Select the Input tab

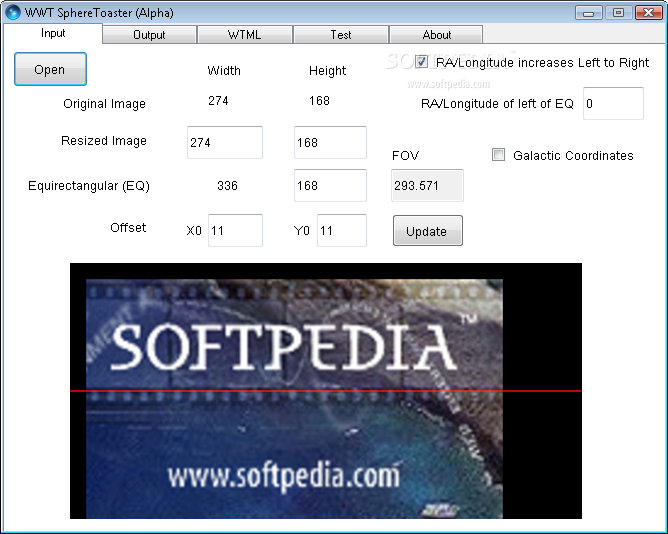click(x=53, y=33)
